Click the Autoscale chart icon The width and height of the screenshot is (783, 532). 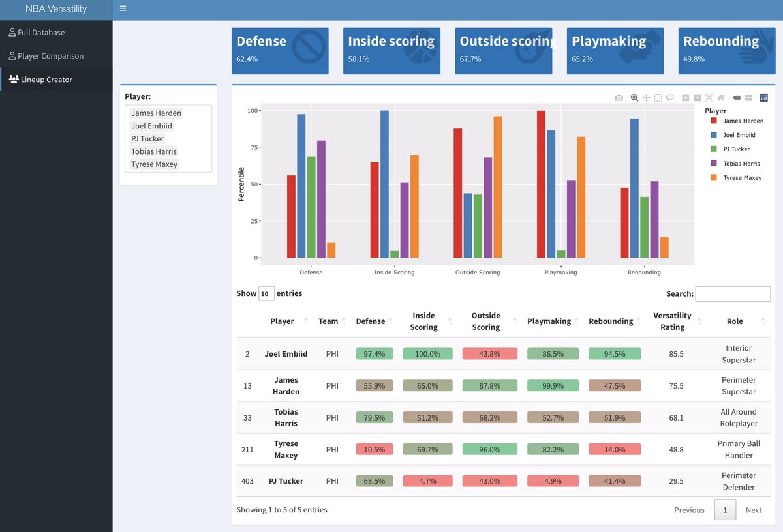pyautogui.click(x=709, y=98)
